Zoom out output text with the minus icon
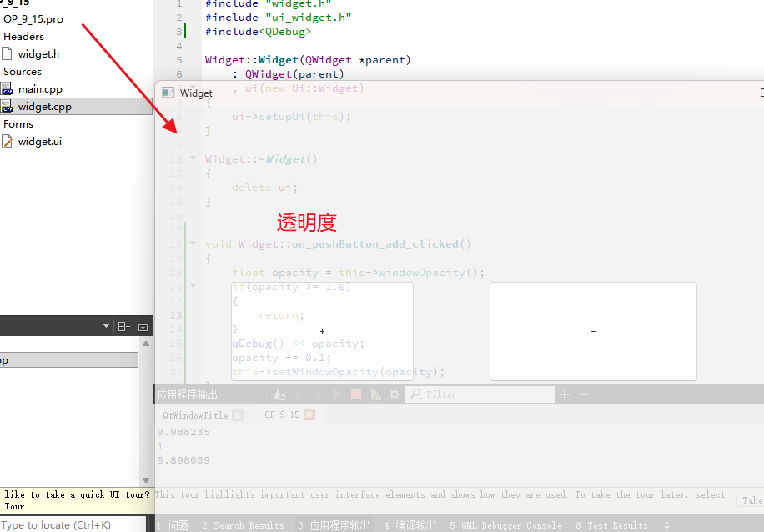The width and height of the screenshot is (764, 532). pos(584,394)
